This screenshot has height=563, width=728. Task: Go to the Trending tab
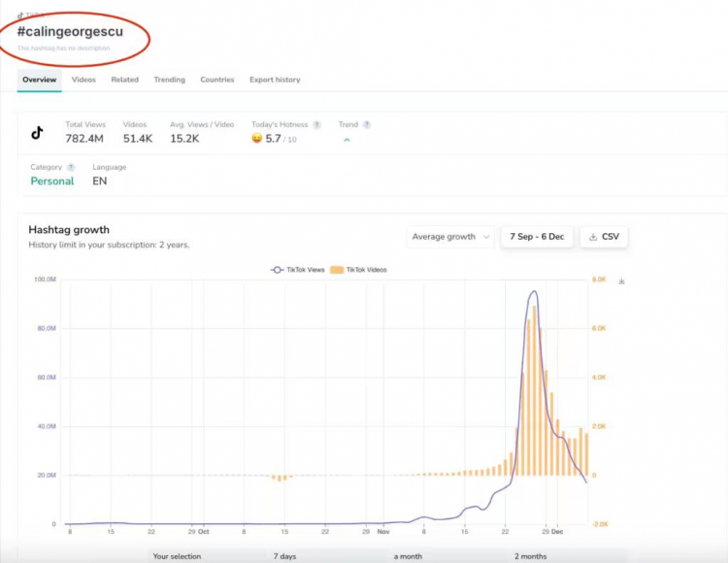(x=170, y=80)
